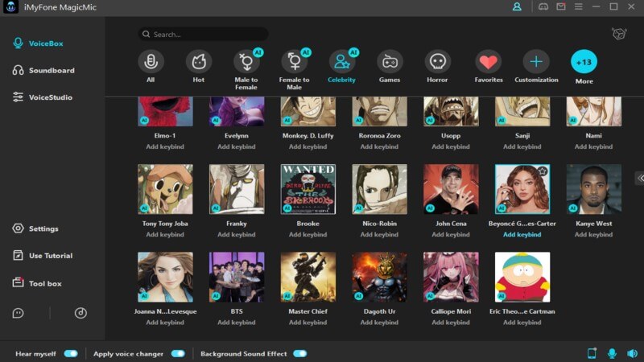Open the Soundboard section
Viewport: 644px width, 362px height.
click(43, 70)
